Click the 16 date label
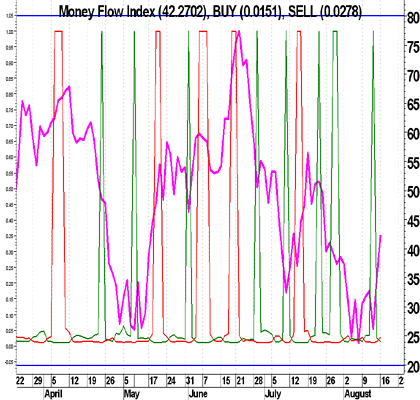The height and width of the screenshot is (400, 420). point(385,381)
